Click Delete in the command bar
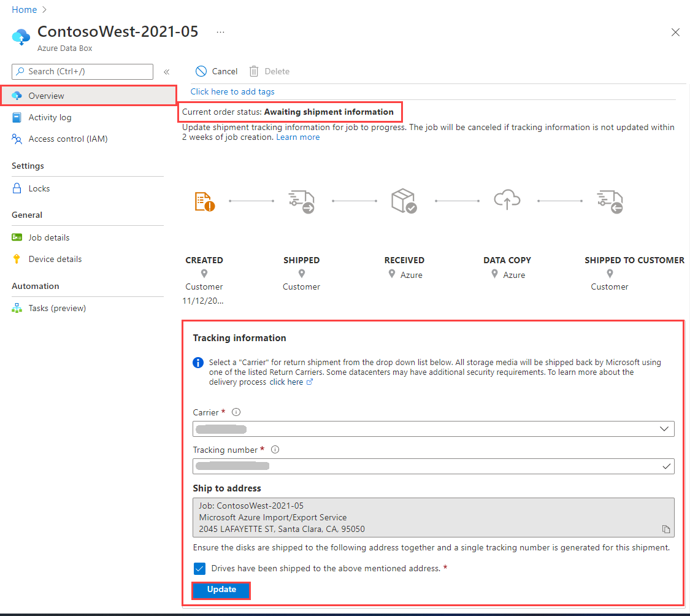Screen dimensions: 690x616 [269, 71]
